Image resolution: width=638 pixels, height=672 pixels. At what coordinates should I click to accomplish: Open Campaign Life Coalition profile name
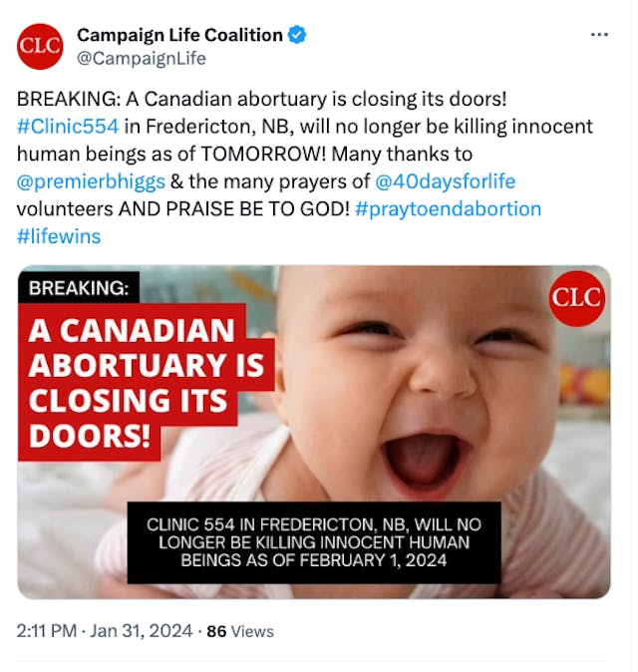pyautogui.click(x=179, y=35)
